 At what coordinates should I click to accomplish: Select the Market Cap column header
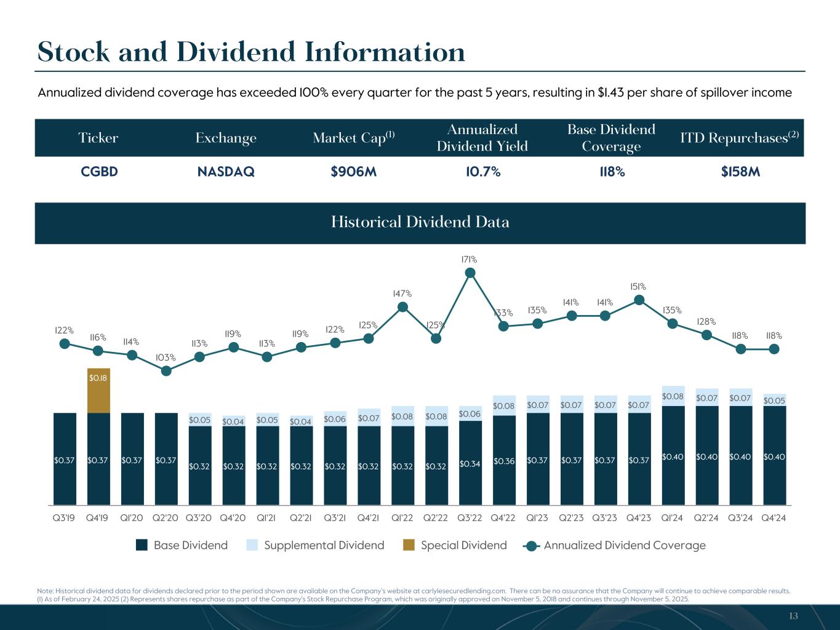353,138
